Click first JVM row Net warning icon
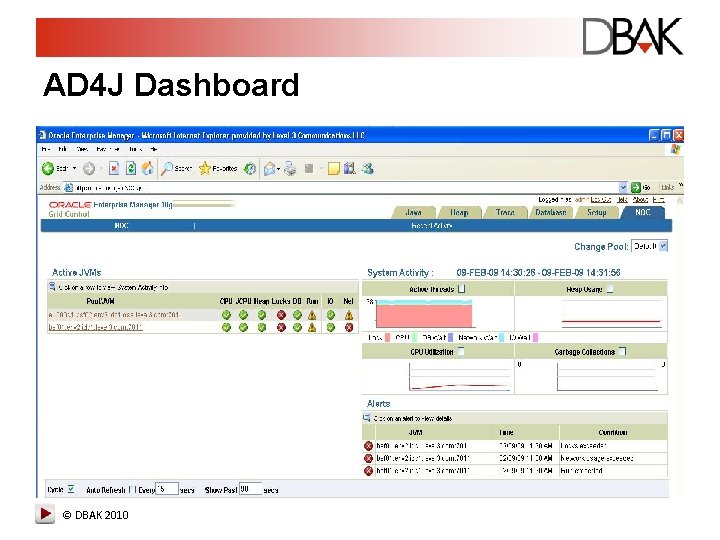 349,315
